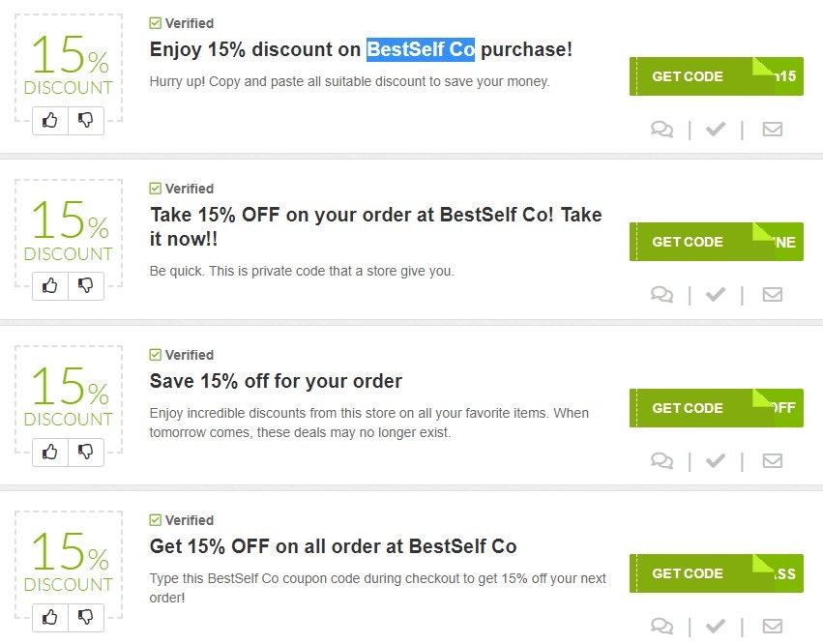Click the envelope icon on the last coupon
Image resolution: width=823 pixels, height=644 pixels.
pyautogui.click(x=773, y=627)
